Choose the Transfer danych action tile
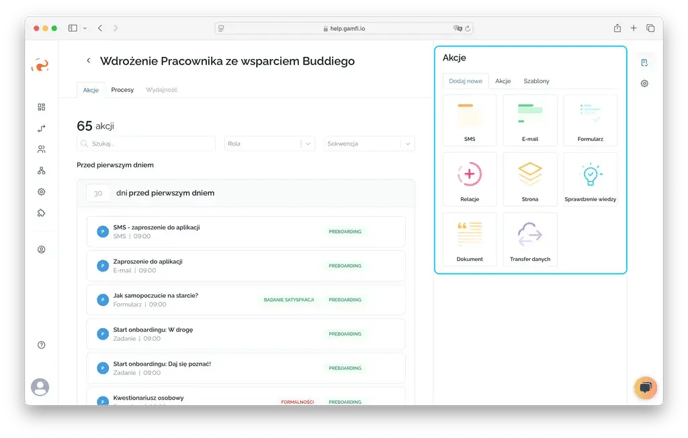The height and width of the screenshot is (438, 688). pyautogui.click(x=530, y=239)
